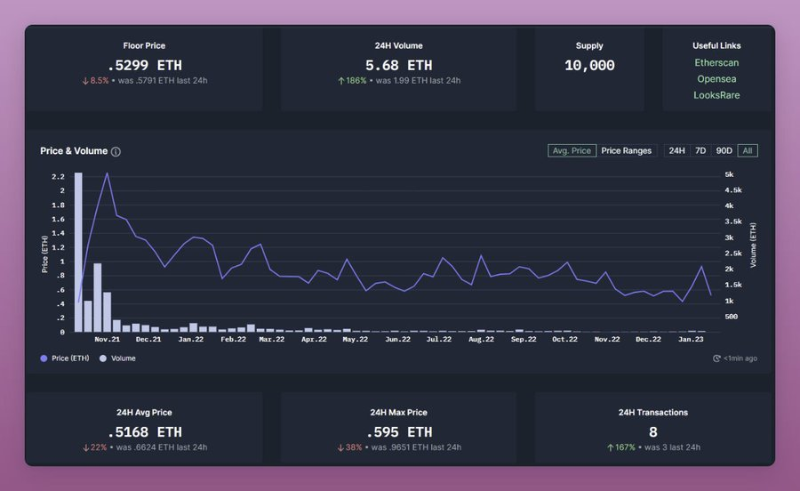Image resolution: width=800 pixels, height=491 pixels.
Task: Click the Price & Volume info icon
Action: [116, 152]
